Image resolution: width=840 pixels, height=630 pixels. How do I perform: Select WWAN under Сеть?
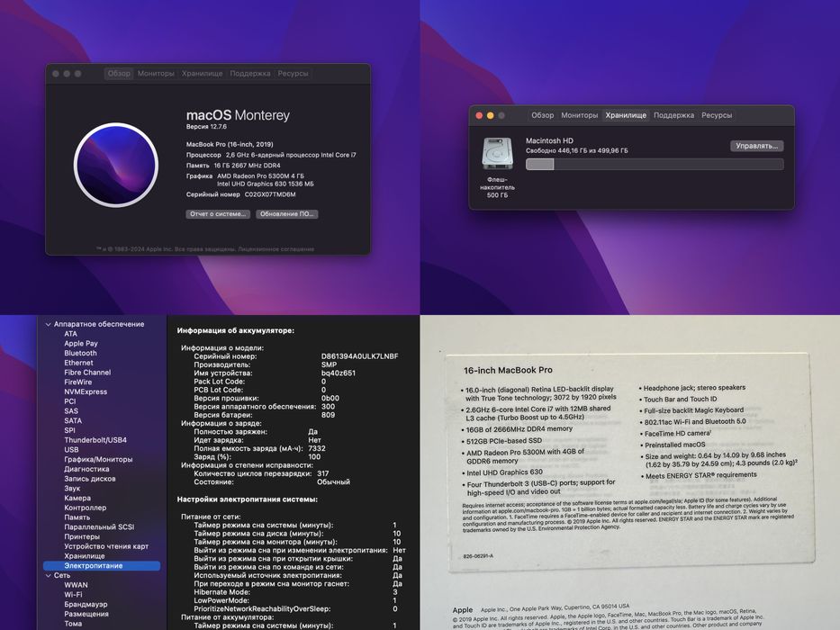click(x=76, y=585)
